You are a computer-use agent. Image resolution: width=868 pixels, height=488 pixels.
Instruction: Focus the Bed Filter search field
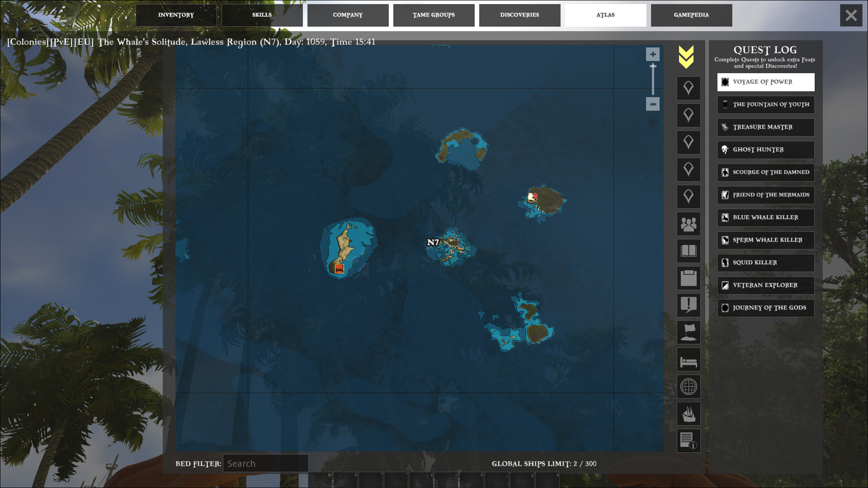click(266, 464)
